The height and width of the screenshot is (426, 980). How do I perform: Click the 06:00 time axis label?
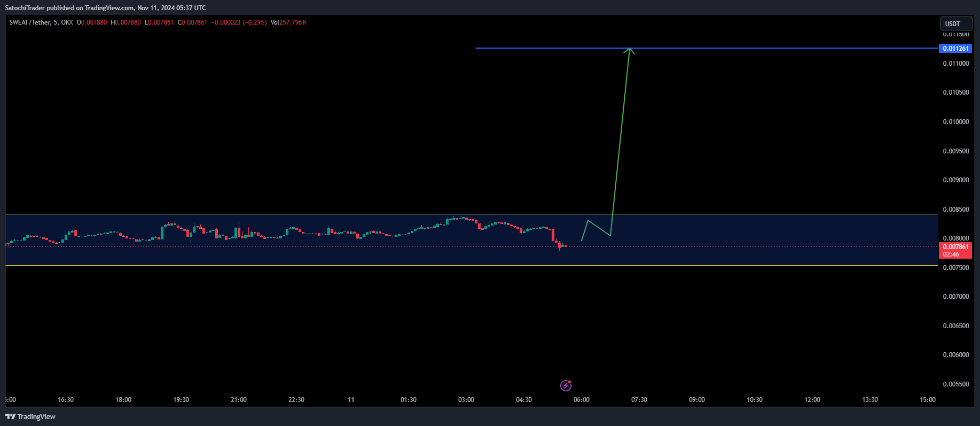(582, 400)
